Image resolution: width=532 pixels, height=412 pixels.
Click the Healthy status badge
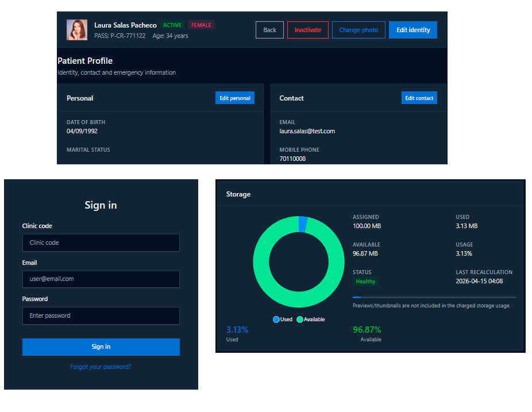tap(365, 282)
